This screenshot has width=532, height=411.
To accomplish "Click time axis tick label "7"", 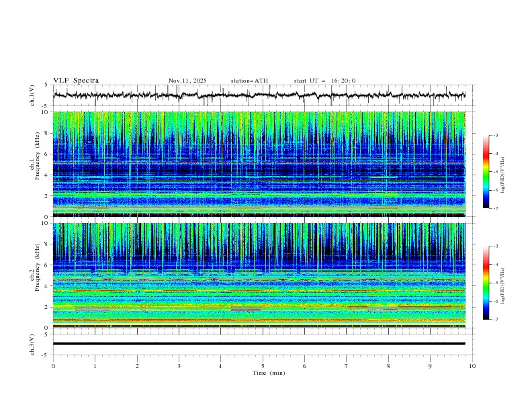I will click(x=347, y=366).
